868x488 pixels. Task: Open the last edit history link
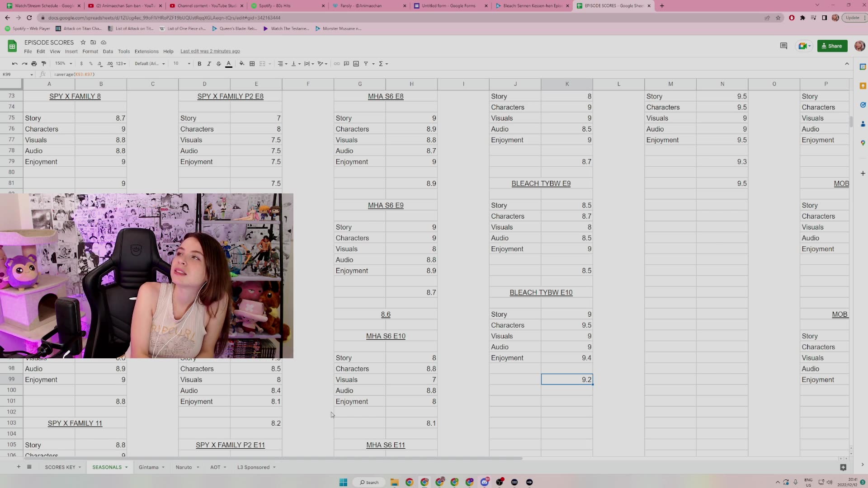tap(210, 52)
